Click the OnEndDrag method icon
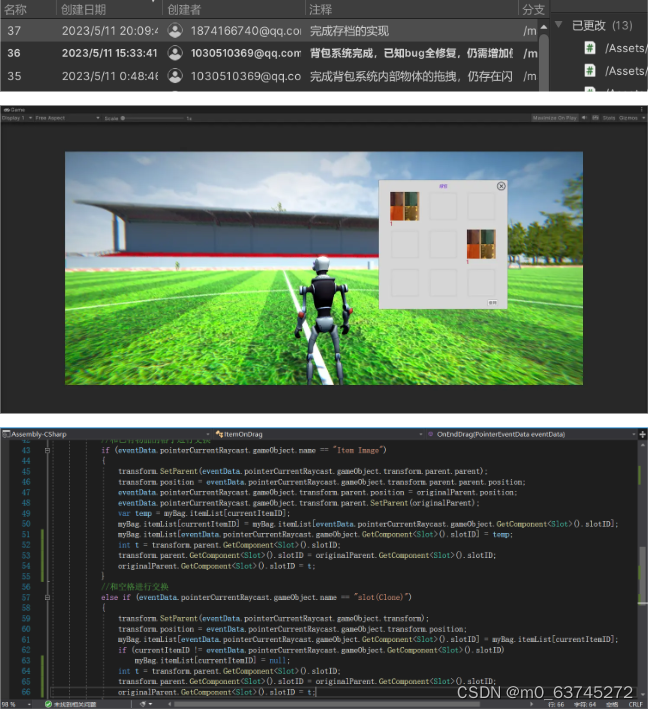The height and width of the screenshot is (711, 649). click(430, 434)
